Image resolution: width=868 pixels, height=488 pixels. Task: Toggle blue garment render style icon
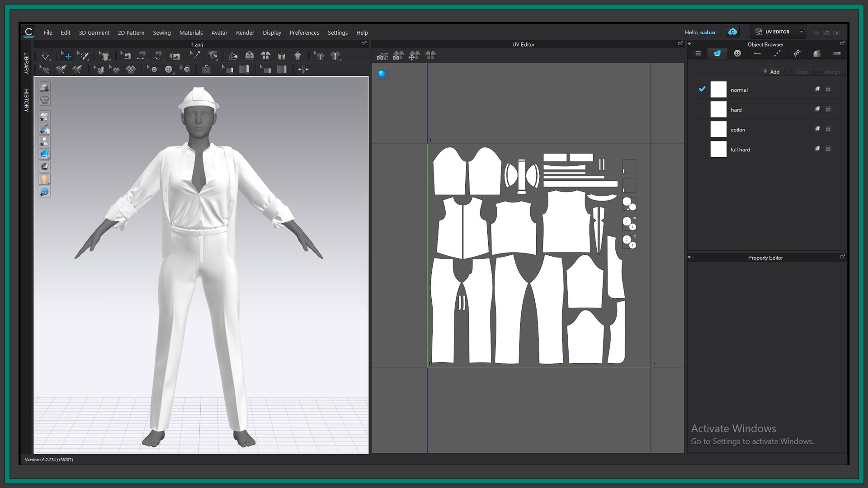pos(44,154)
